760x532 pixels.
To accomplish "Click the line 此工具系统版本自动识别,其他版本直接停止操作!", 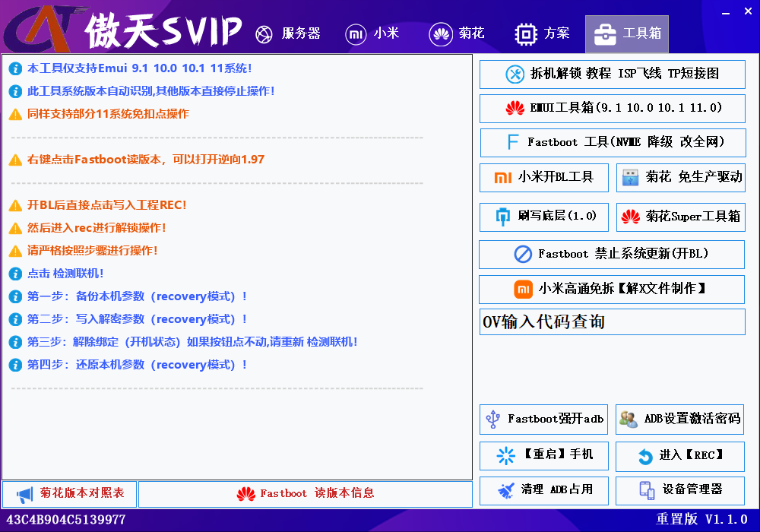I will pos(150,91).
